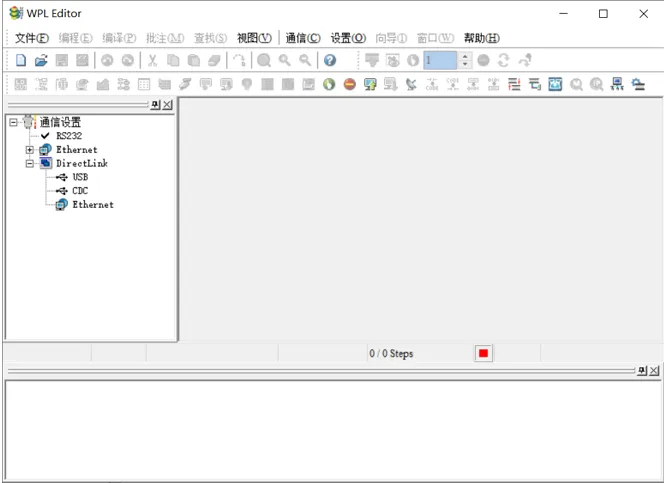
Task: Select CDC under DirectLink
Action: coord(80,190)
